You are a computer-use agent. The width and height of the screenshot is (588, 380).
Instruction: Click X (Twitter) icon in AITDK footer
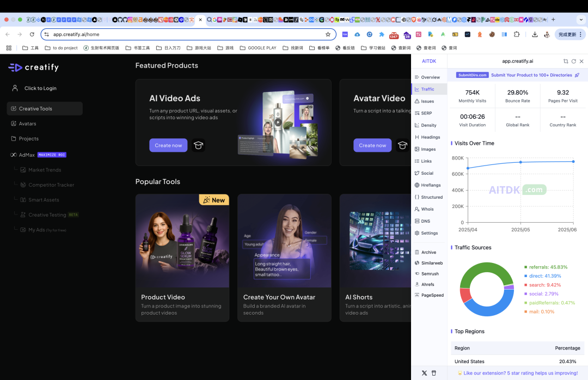click(x=424, y=373)
